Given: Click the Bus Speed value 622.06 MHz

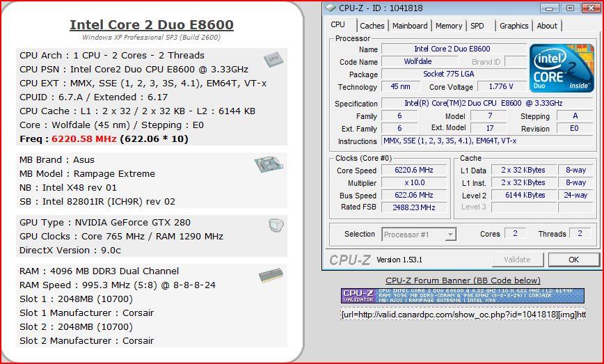Looking at the screenshot, I should 414,195.
